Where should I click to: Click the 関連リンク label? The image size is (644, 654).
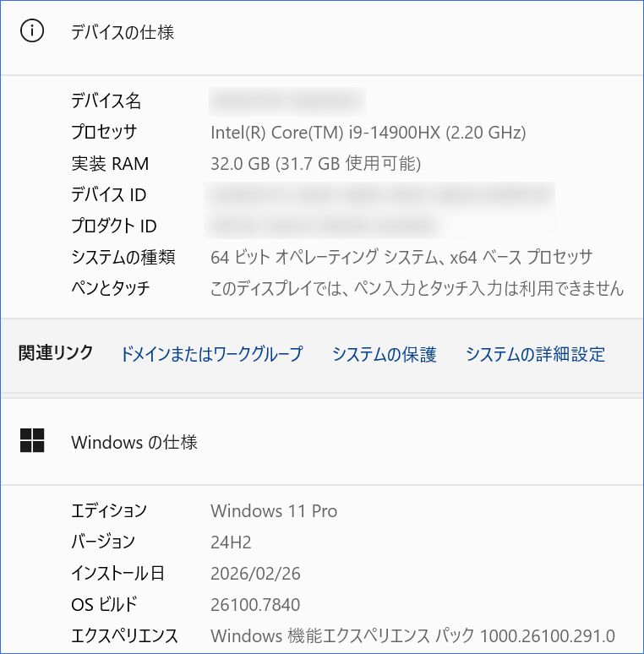(x=56, y=353)
